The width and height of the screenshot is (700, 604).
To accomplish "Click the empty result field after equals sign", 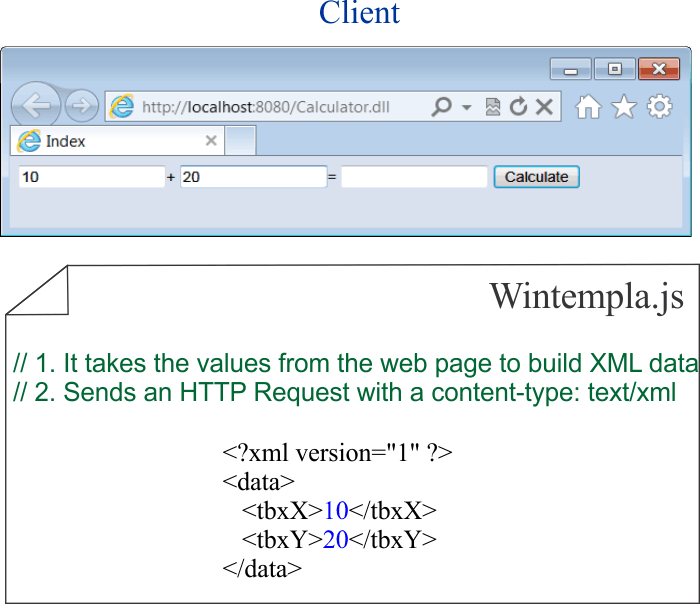I will click(414, 177).
